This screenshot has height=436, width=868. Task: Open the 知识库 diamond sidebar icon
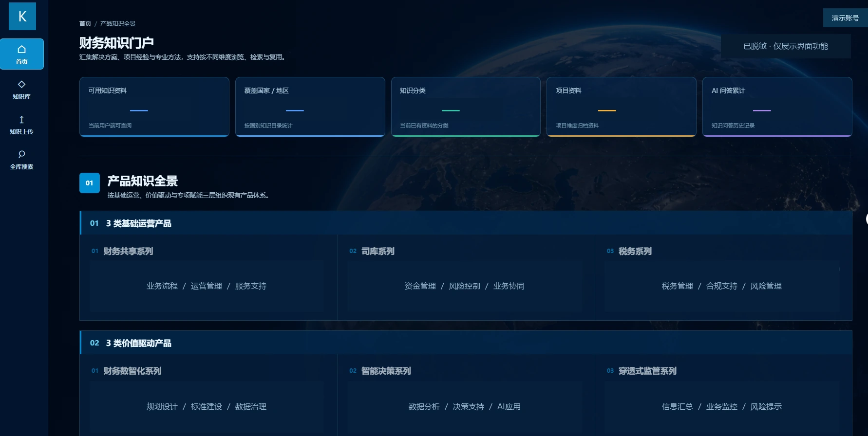point(21,84)
